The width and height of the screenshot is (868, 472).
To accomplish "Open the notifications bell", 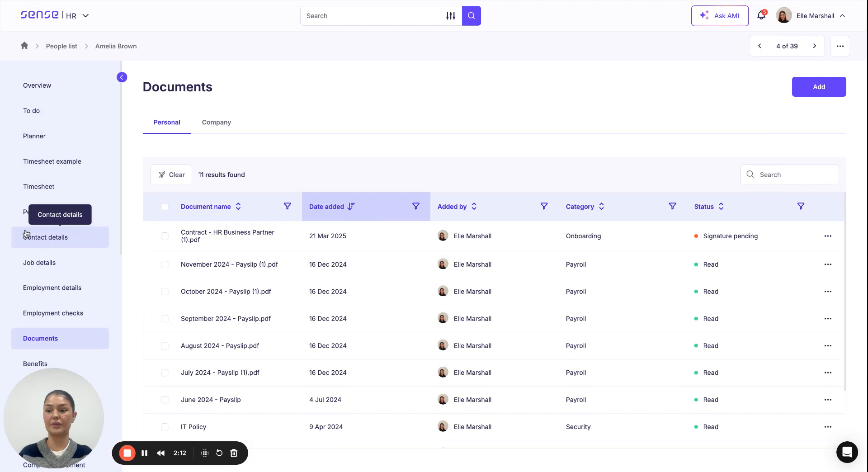I will [x=761, y=15].
